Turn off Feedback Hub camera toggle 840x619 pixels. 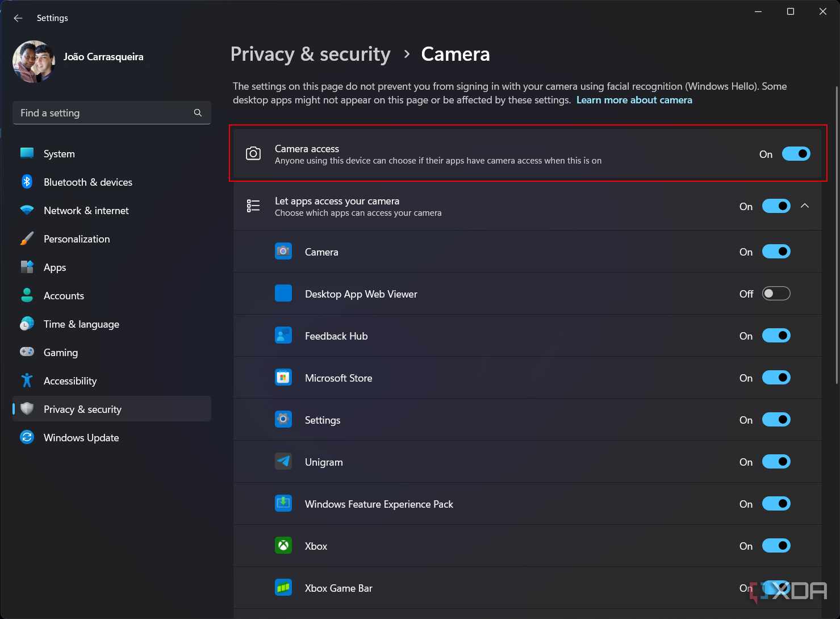[x=776, y=336]
